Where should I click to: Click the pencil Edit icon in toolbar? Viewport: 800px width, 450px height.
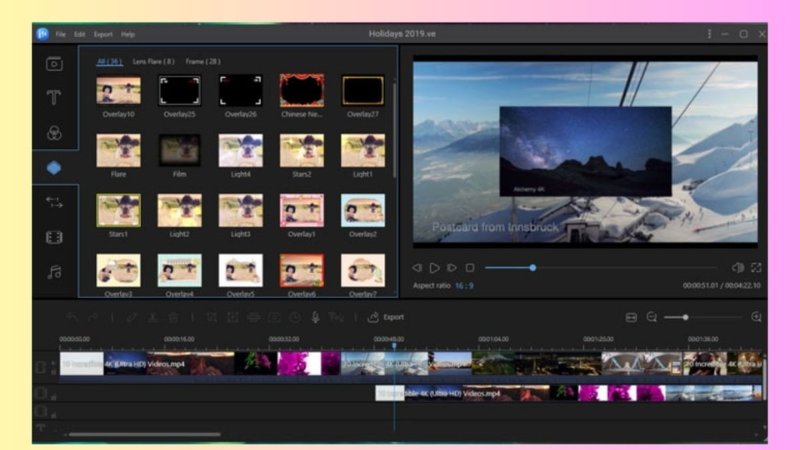(x=132, y=317)
